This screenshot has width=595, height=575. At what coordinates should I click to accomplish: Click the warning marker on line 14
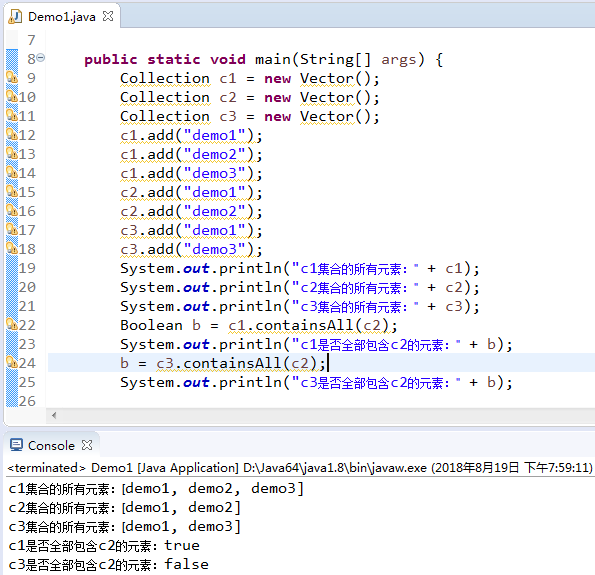tap(12, 172)
